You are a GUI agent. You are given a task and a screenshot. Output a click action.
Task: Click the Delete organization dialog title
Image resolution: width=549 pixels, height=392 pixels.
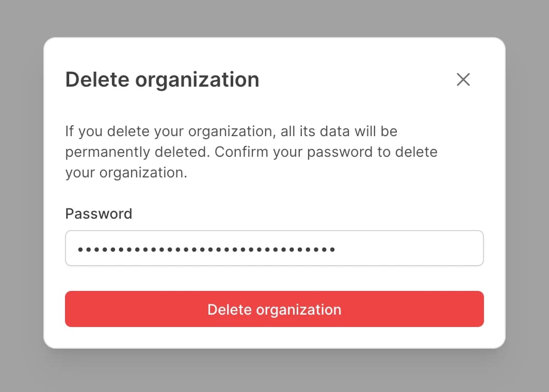(x=162, y=79)
